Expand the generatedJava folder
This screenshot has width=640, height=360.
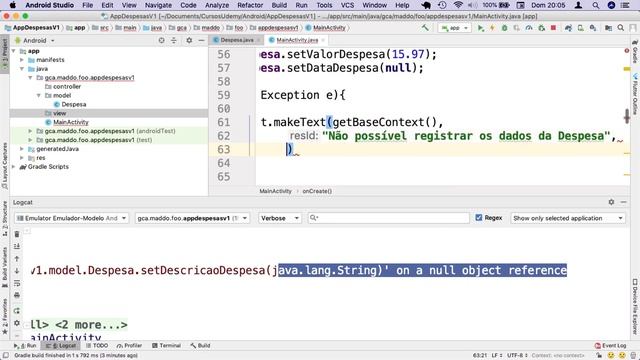[x=22, y=149]
